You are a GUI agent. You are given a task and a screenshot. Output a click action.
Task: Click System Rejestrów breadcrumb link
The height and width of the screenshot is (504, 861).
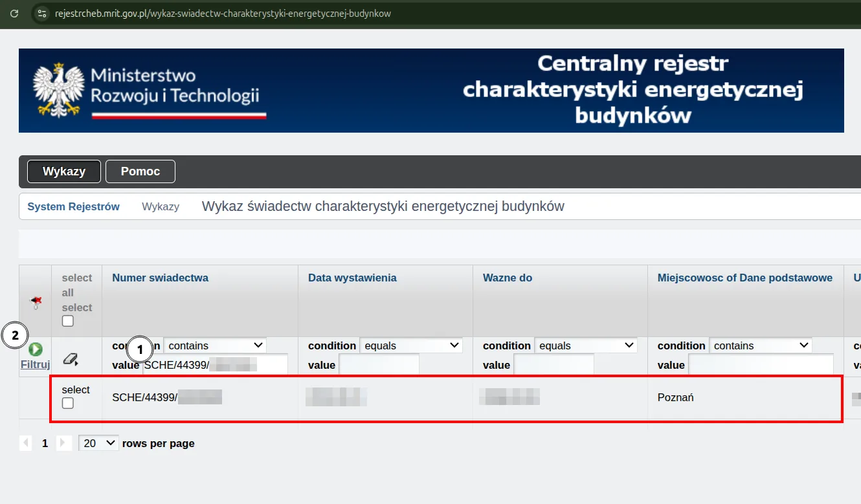tap(73, 206)
